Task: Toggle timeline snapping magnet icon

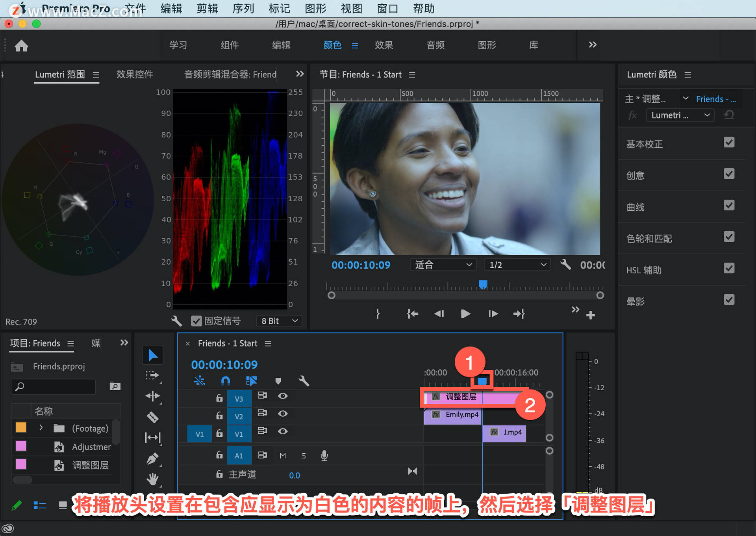Action: 225,380
